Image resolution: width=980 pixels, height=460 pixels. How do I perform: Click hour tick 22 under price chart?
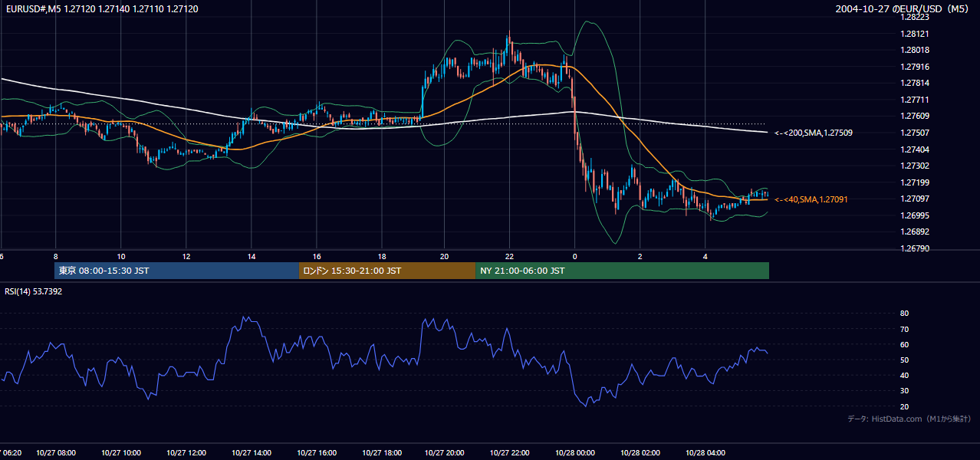coord(509,256)
